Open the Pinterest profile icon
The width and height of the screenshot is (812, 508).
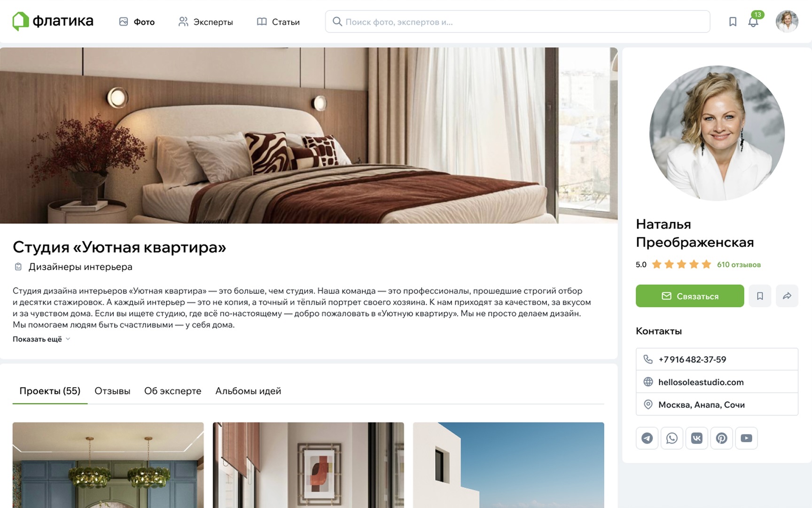point(721,438)
